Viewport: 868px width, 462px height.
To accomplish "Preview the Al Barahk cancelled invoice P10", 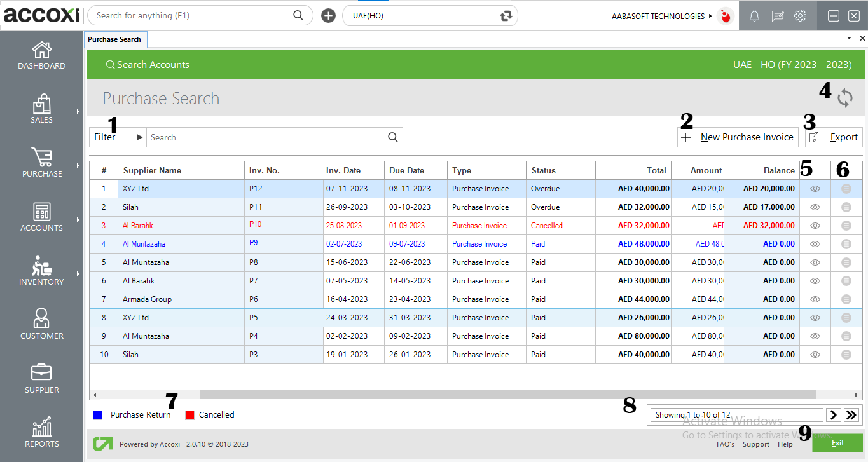I will 815,225.
